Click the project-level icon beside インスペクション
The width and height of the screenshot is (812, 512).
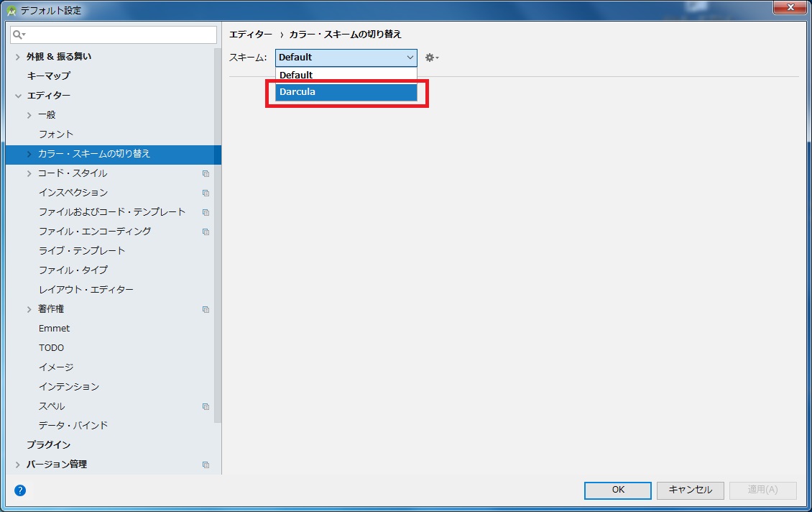coord(206,193)
